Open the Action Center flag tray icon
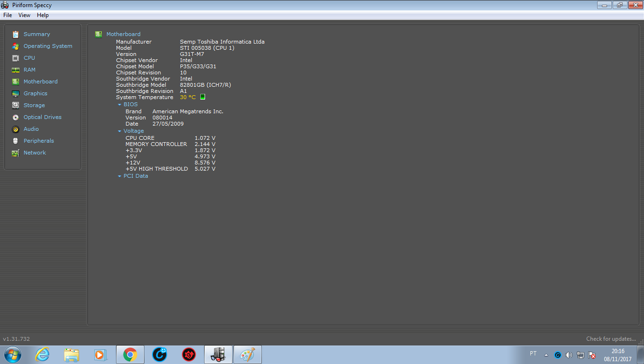The image size is (644, 364). [592, 355]
